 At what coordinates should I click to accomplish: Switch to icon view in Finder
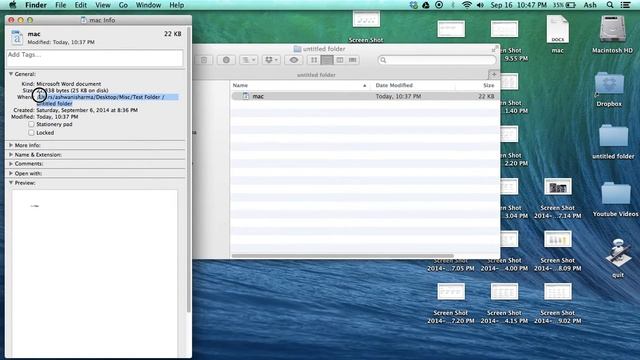[314, 60]
